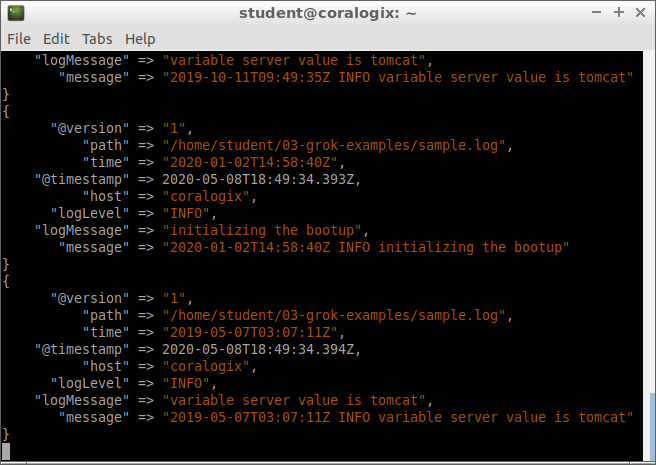656x465 pixels.
Task: Click the terminal cursor block at bottom
Action: pyautogui.click(x=6, y=451)
